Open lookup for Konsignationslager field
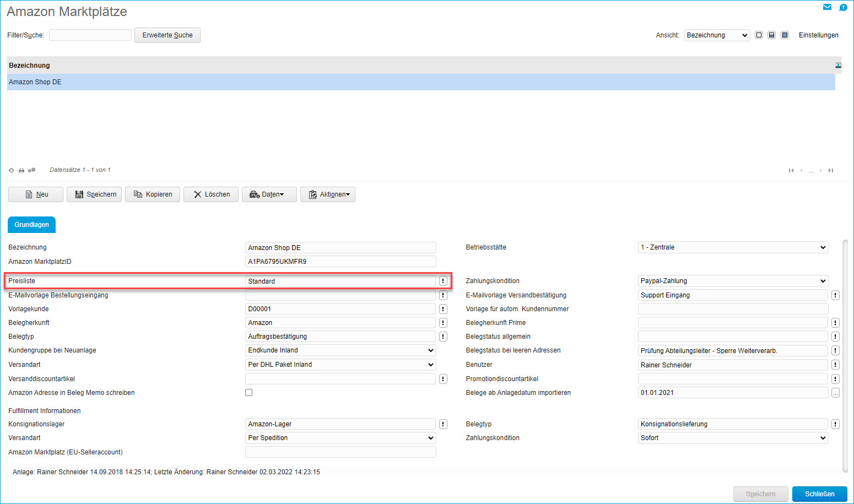854x504 pixels. click(443, 424)
